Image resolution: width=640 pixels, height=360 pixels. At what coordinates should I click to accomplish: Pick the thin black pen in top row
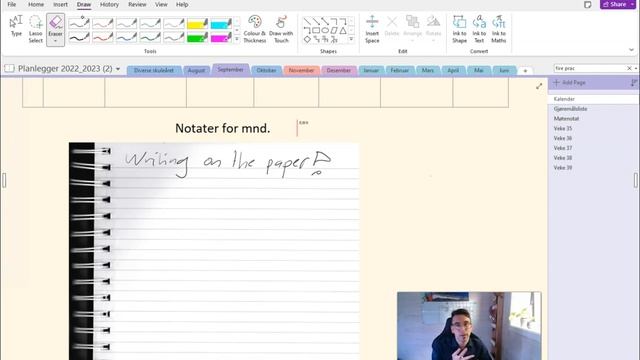[x=79, y=24]
